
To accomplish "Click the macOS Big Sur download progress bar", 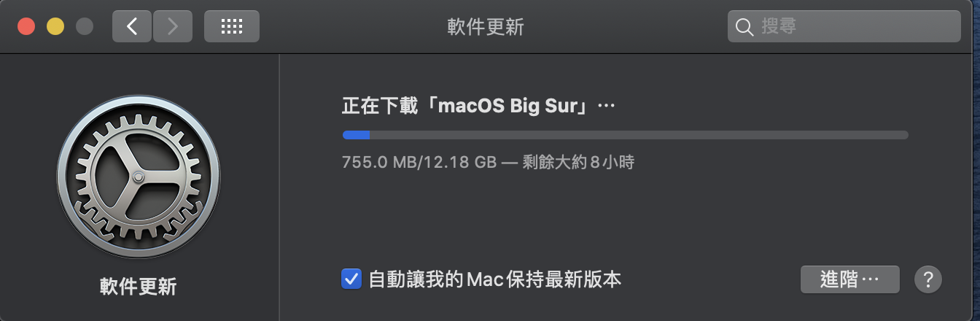I will point(626,135).
